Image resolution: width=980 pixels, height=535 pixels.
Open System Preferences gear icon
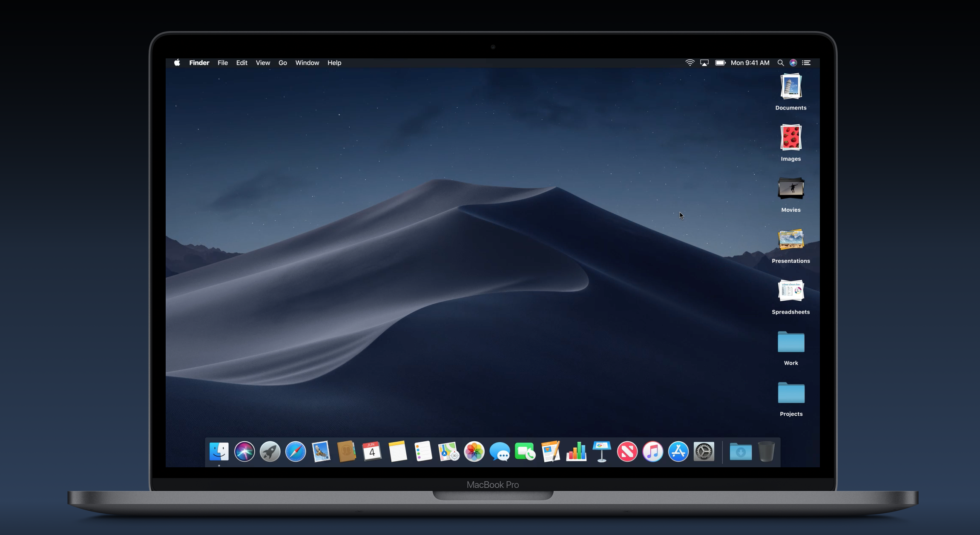pyautogui.click(x=704, y=452)
